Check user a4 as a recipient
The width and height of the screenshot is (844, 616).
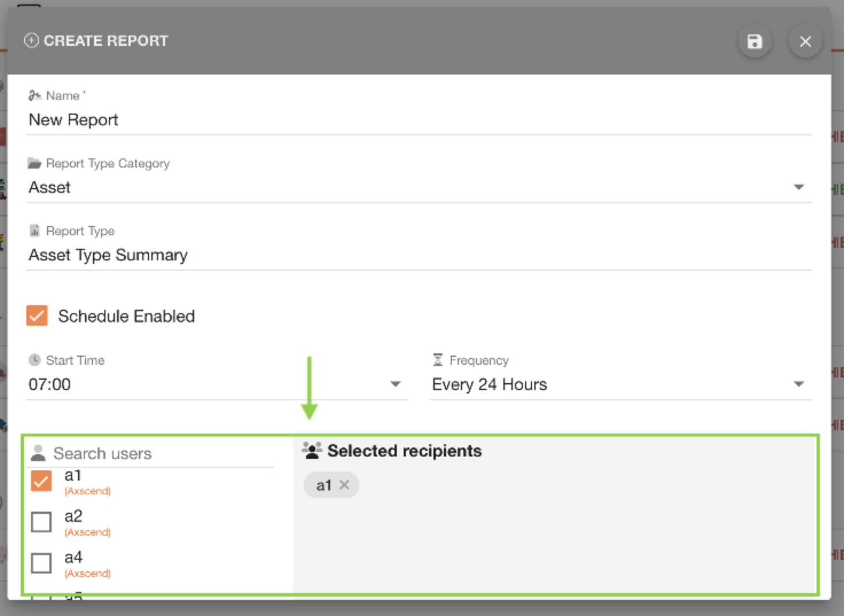point(41,563)
